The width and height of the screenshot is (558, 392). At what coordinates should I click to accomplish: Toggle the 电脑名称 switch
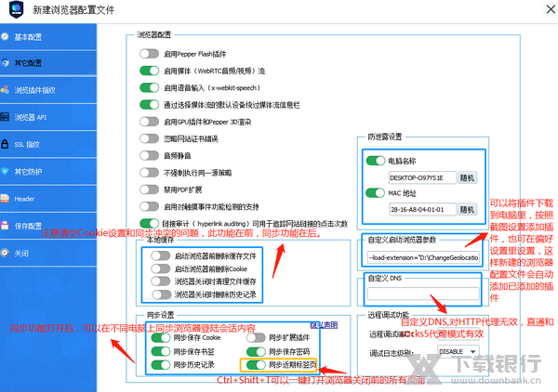pyautogui.click(x=376, y=161)
